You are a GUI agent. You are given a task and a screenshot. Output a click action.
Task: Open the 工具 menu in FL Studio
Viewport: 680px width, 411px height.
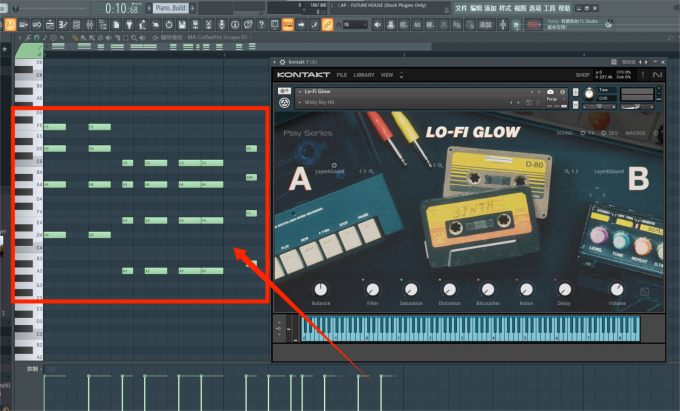pos(549,8)
